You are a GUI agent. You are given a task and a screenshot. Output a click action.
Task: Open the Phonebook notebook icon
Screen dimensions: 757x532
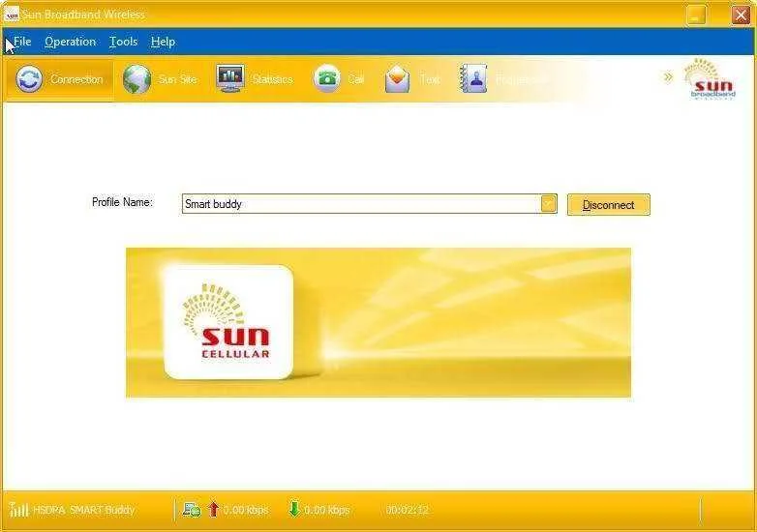tap(472, 78)
